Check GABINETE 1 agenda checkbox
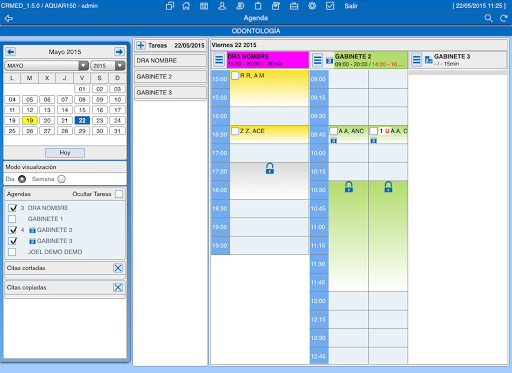Image resolution: width=512 pixels, height=373 pixels. (12, 219)
